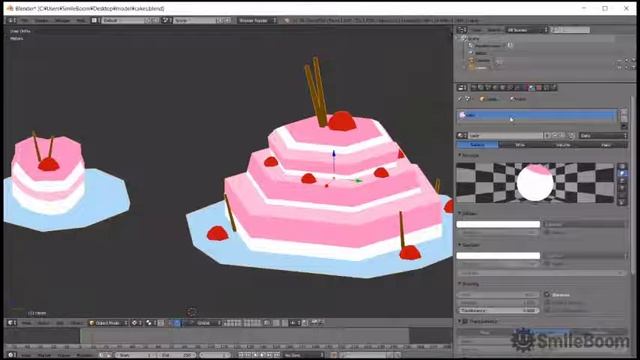Open the Render Layers properties tab icon
Viewport: 640px width, 360px height.
pyautogui.click(x=481, y=87)
